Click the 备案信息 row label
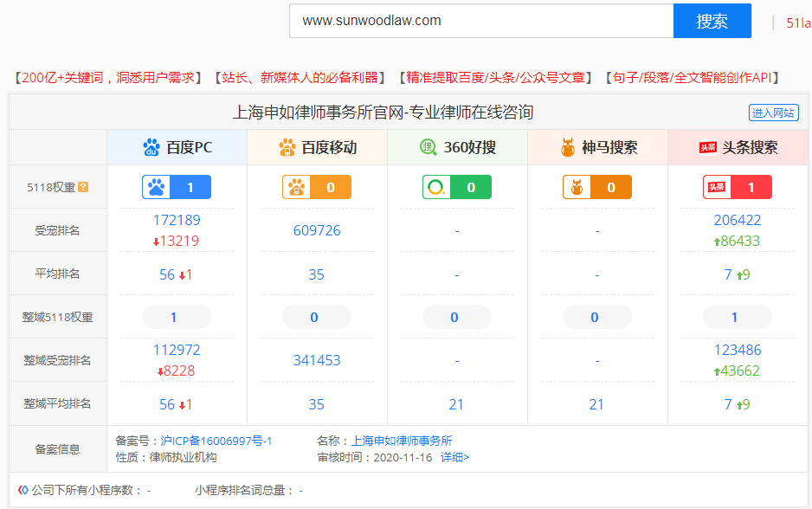Screen dimensions: 812x509 [x=57, y=449]
